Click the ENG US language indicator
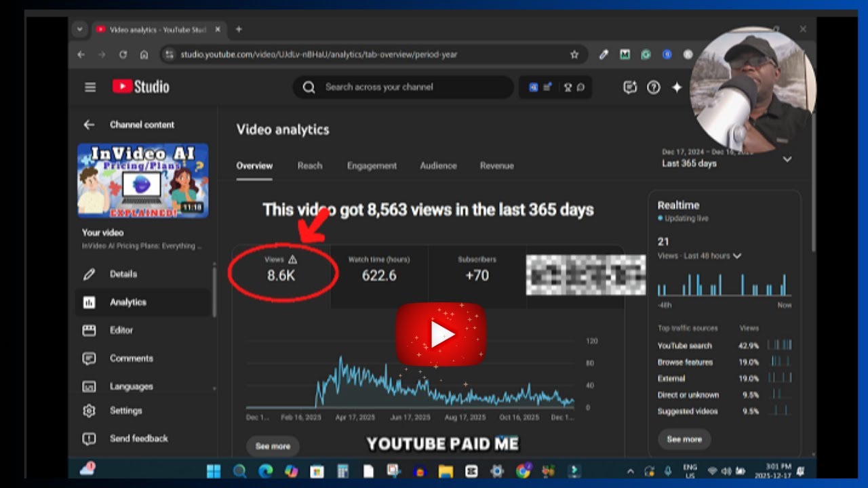The width and height of the screenshot is (868, 488). [x=689, y=470]
